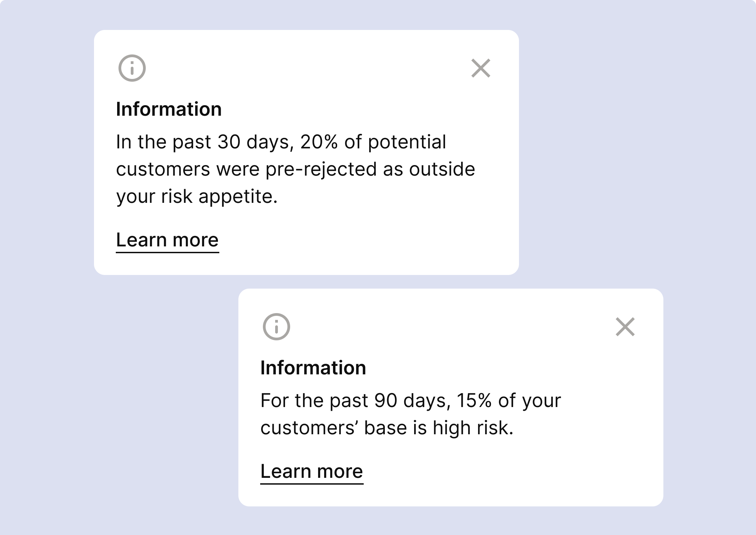
Task: Dismiss the pre-rejected customers notification
Action: tap(481, 68)
